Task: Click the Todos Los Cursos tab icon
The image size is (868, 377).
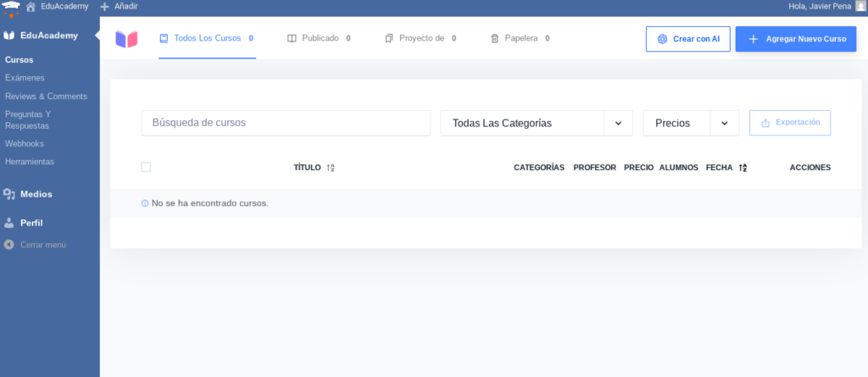Action: [164, 39]
